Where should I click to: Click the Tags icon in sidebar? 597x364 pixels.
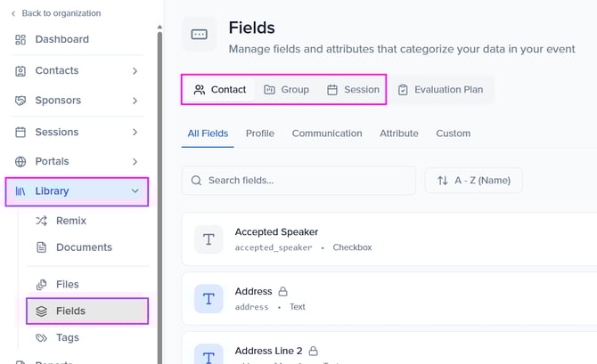click(41, 338)
